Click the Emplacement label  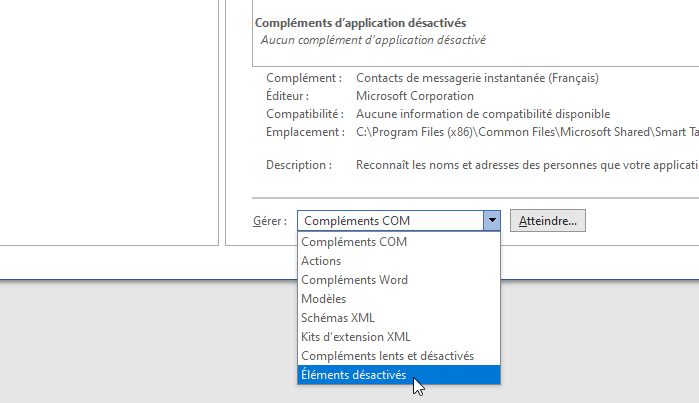(x=304, y=132)
